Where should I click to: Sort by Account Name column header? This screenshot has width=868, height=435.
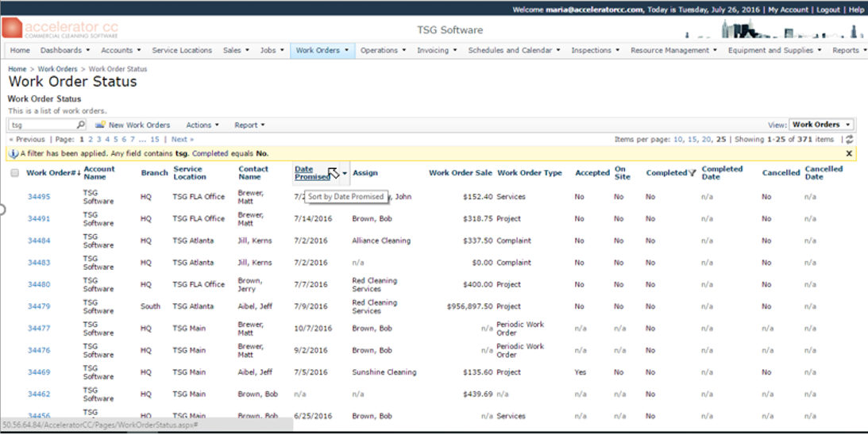click(99, 173)
